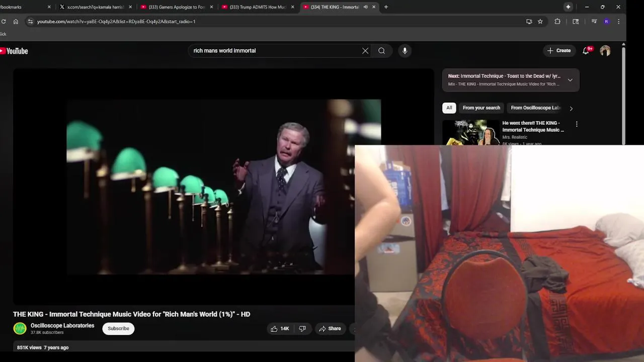Open browser extensions puzzle icon
The image size is (644, 362).
pyautogui.click(x=557, y=22)
